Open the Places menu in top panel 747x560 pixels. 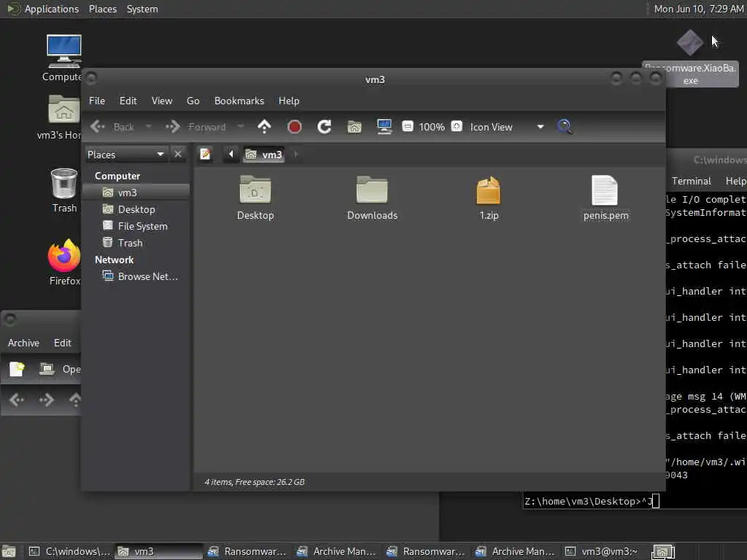(102, 9)
